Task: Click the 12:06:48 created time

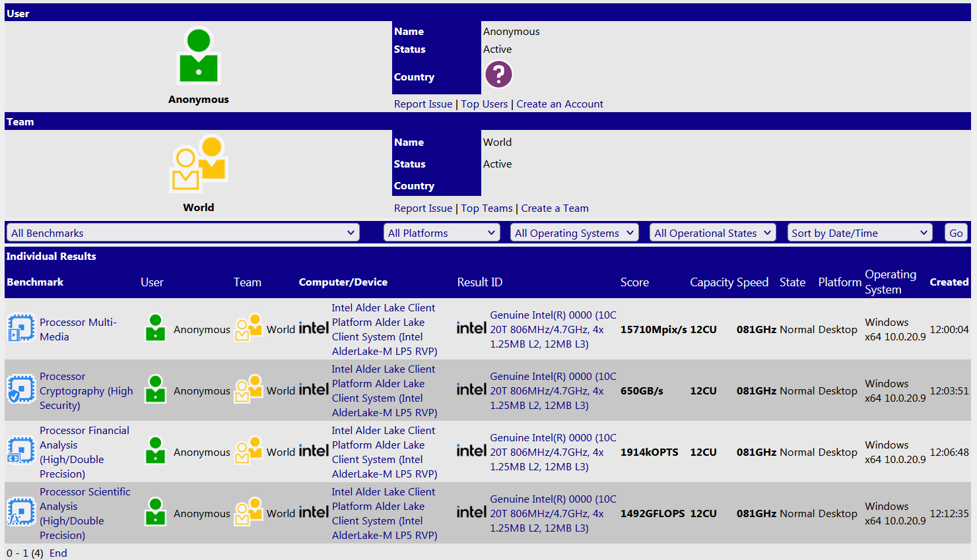Action: point(949,452)
